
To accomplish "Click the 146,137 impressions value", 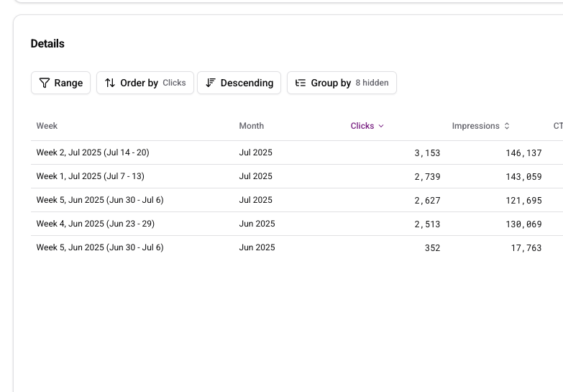I will [524, 153].
